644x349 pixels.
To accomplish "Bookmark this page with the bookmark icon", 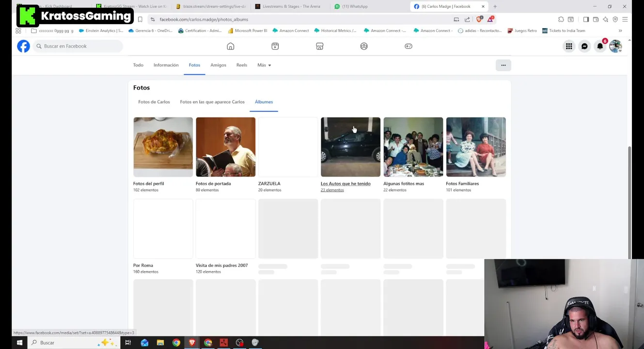I will click(140, 19).
